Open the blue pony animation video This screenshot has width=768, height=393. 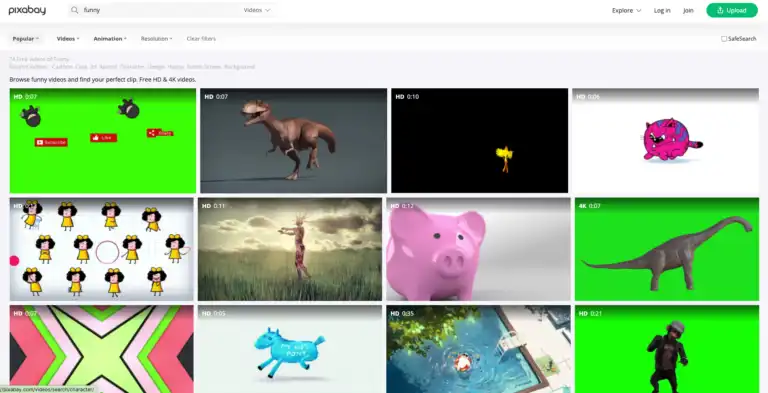[x=290, y=349]
